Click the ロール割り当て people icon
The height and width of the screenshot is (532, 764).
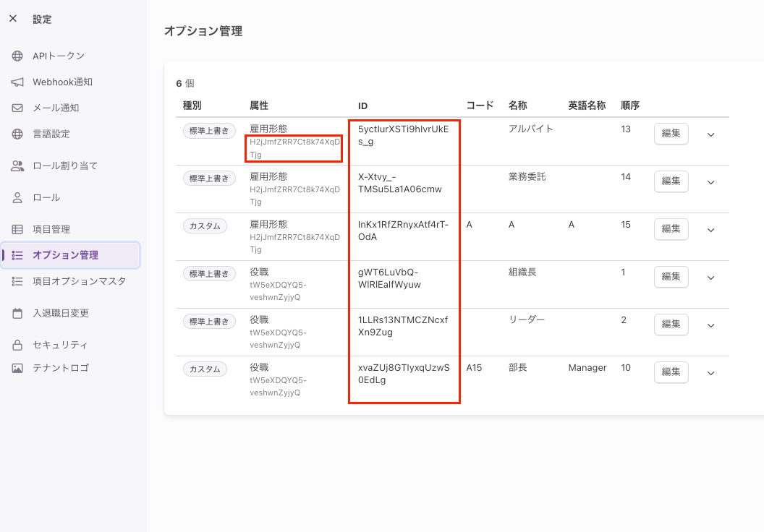coord(17,166)
